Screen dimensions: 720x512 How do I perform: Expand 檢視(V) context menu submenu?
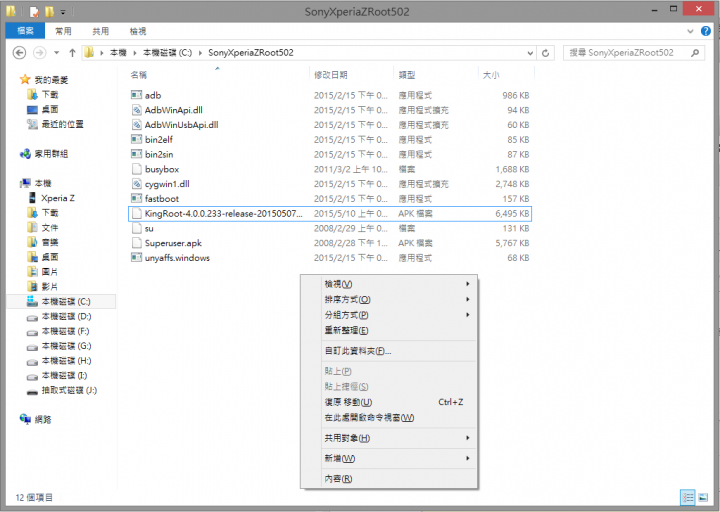(389, 284)
